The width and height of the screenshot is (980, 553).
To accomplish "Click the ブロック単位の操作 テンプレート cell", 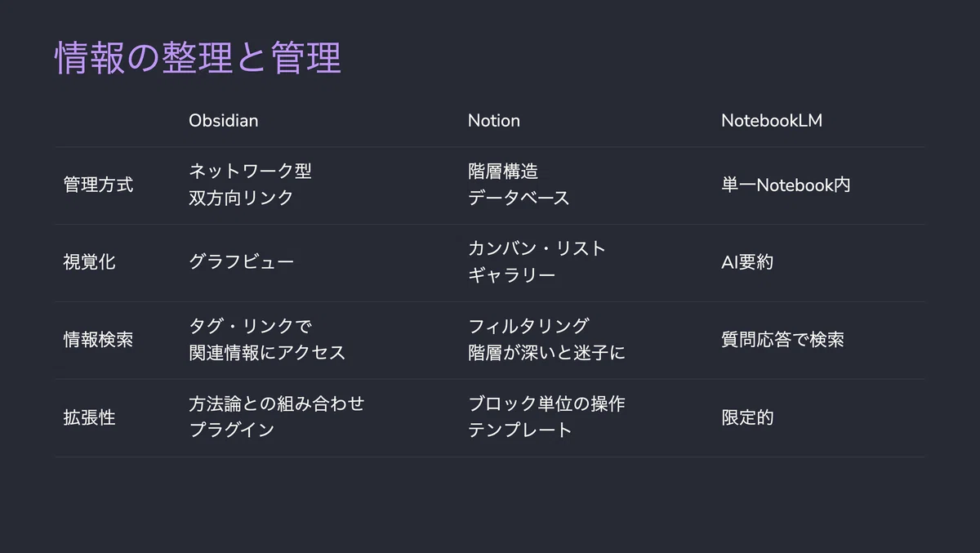I will pyautogui.click(x=546, y=417).
